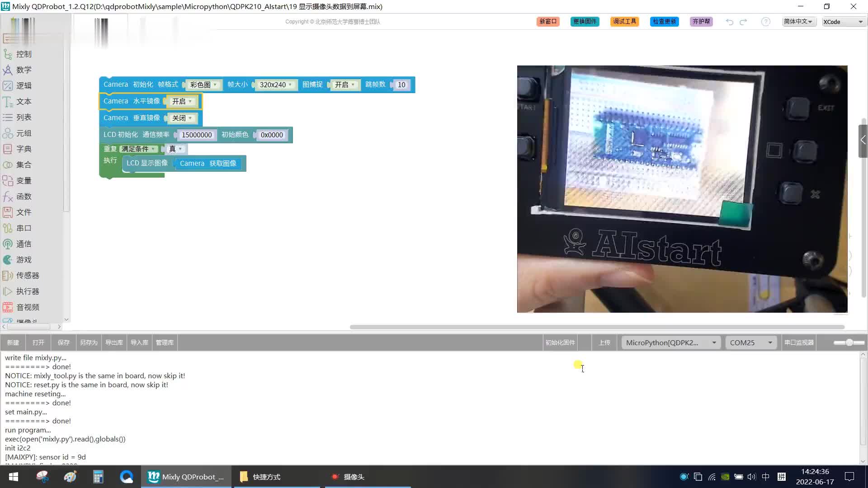Open the 简体中文 language dropdown

pyautogui.click(x=799, y=22)
